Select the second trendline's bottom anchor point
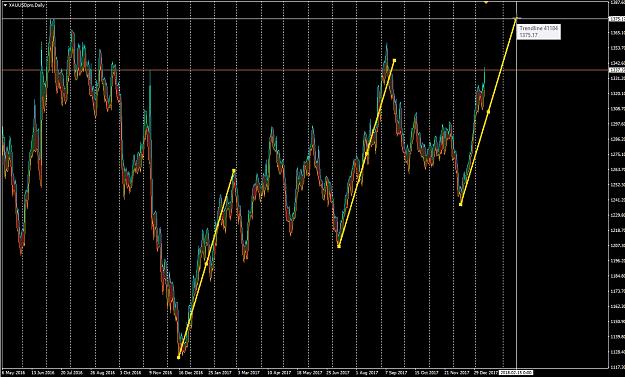The image size is (625, 377). (339, 247)
